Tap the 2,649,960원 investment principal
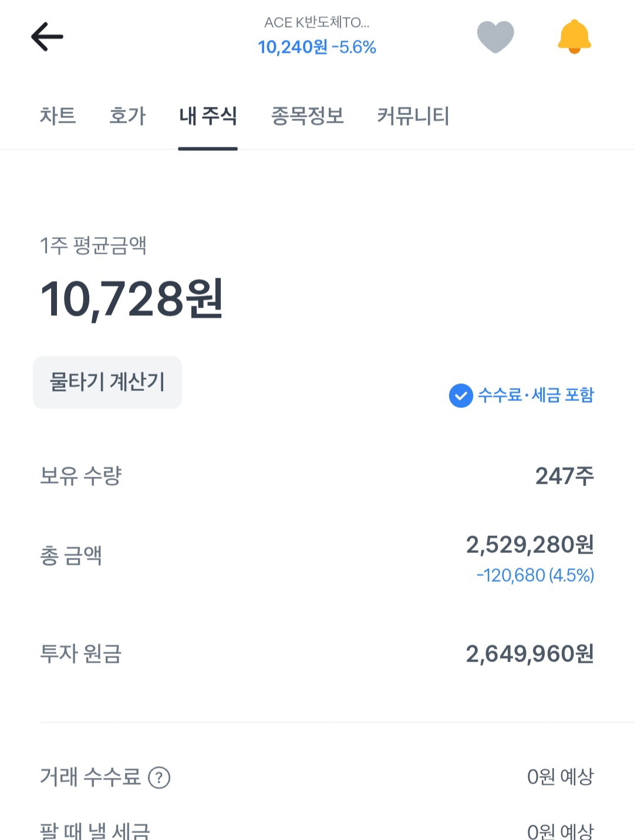Viewport: 634px width, 840px height. pos(530,653)
